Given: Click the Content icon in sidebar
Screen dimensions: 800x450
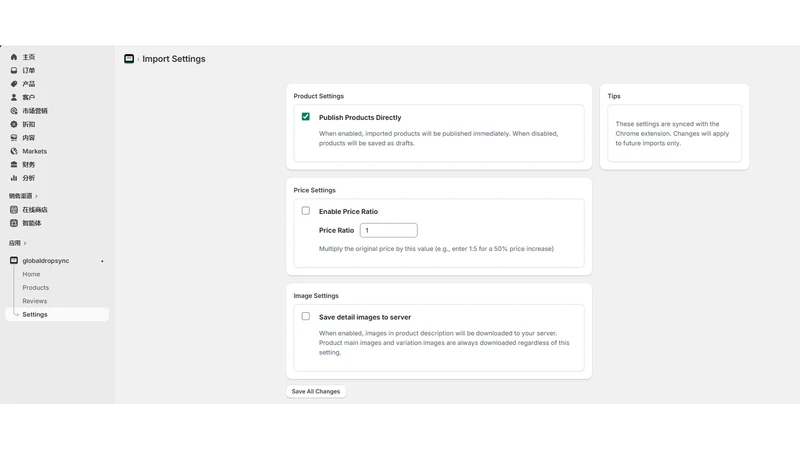Looking at the screenshot, I should (x=14, y=138).
